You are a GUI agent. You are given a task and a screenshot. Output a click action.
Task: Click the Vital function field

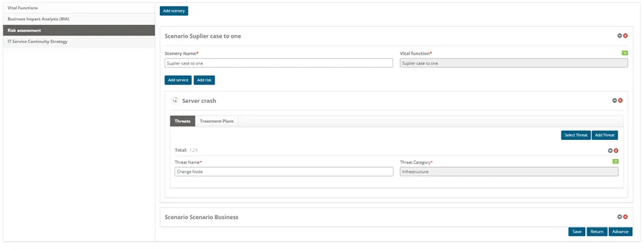514,63
